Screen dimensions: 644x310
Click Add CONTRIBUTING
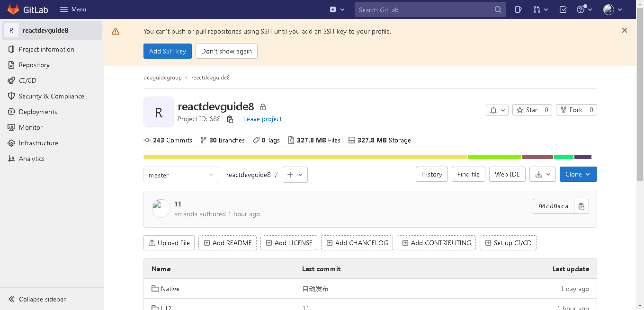click(437, 243)
